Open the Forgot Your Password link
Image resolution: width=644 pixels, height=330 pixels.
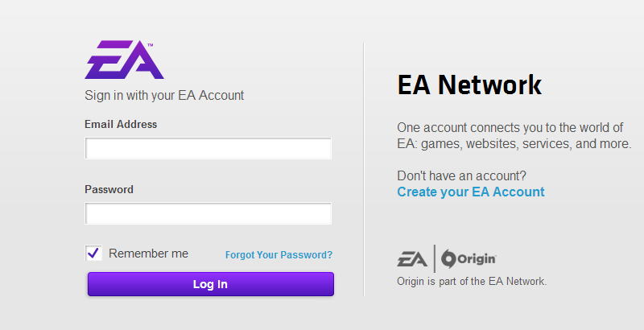point(279,255)
